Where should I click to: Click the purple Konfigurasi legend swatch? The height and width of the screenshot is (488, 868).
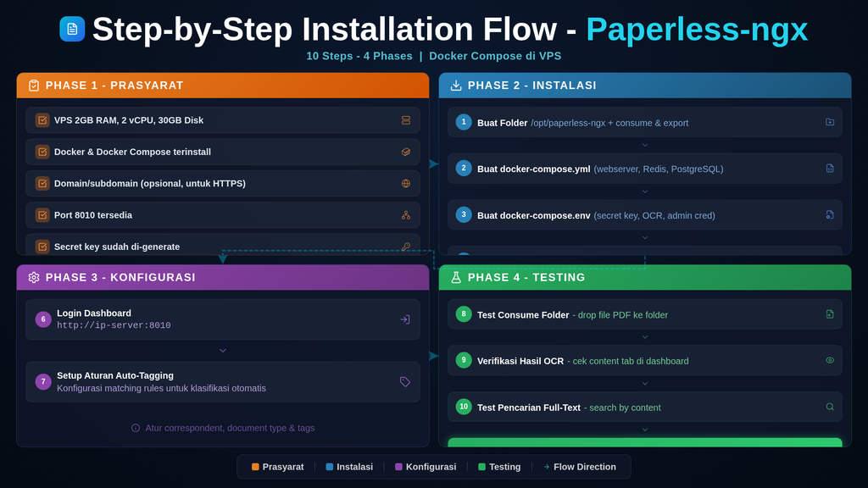pyautogui.click(x=398, y=467)
